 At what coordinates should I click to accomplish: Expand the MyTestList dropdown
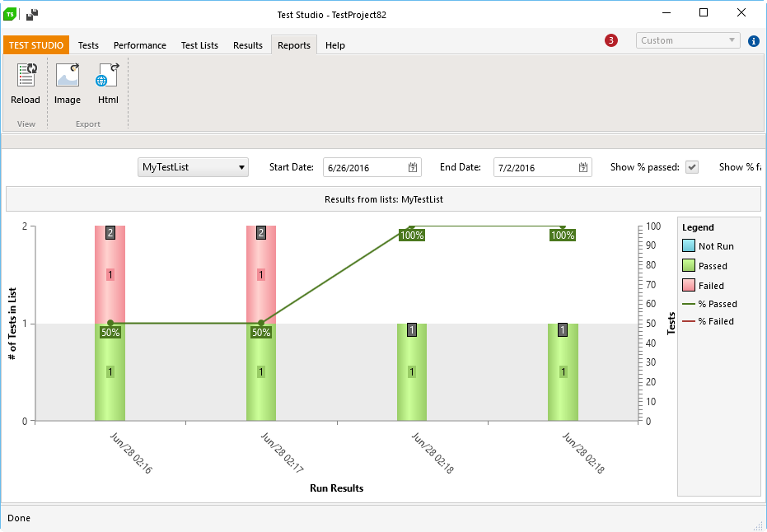[x=193, y=167]
